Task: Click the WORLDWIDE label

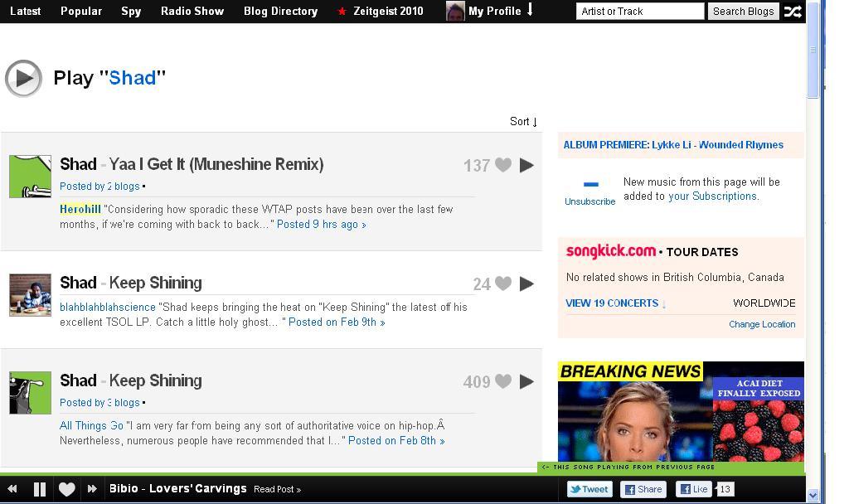Action: 764,303
